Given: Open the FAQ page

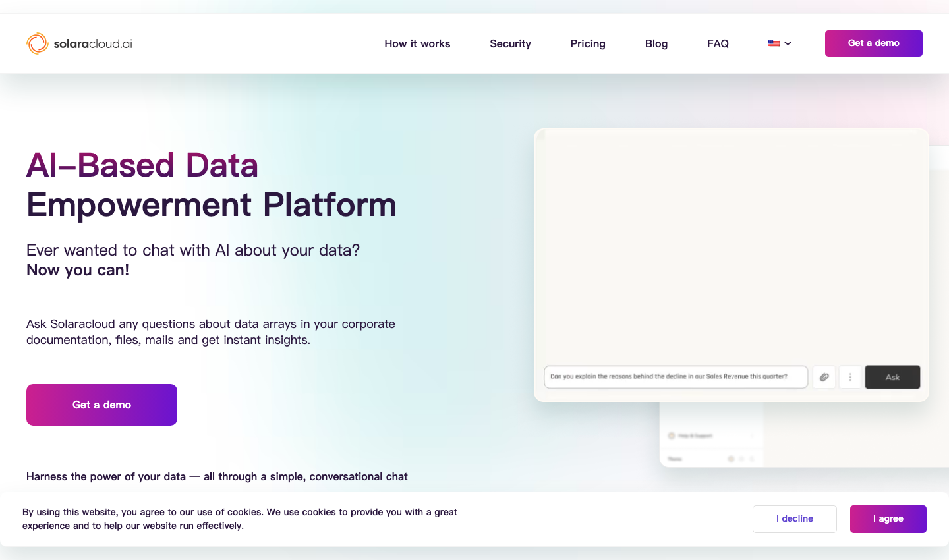Looking at the screenshot, I should coord(718,43).
